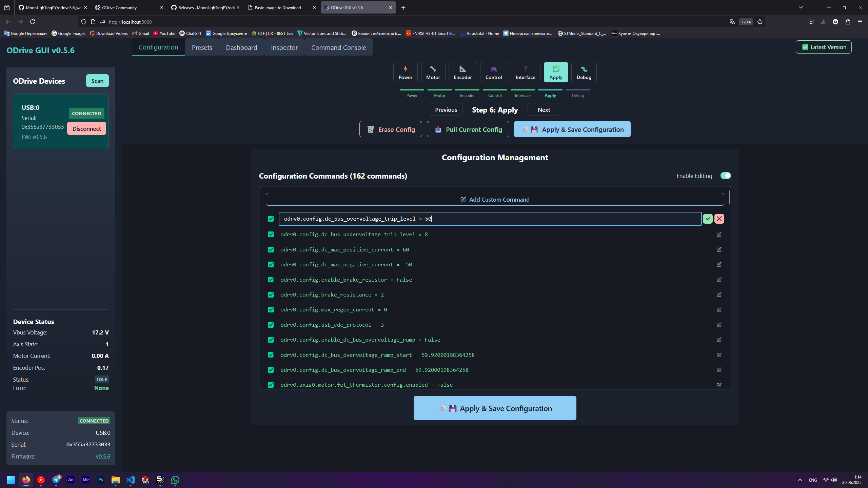Edit the fet_thermistor.config.enabled command
Viewport: 868px width, 488px height.
719,385
